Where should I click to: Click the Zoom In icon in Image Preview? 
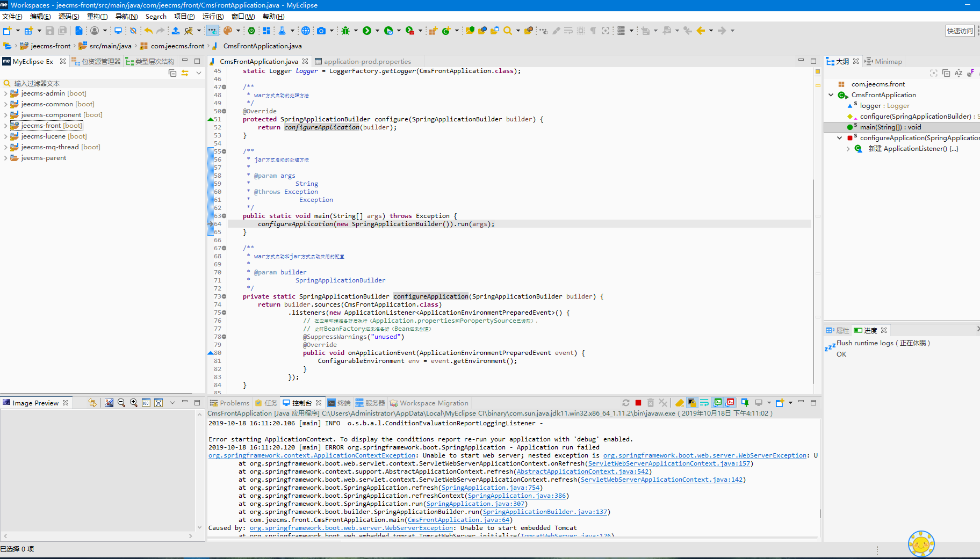[x=134, y=403]
